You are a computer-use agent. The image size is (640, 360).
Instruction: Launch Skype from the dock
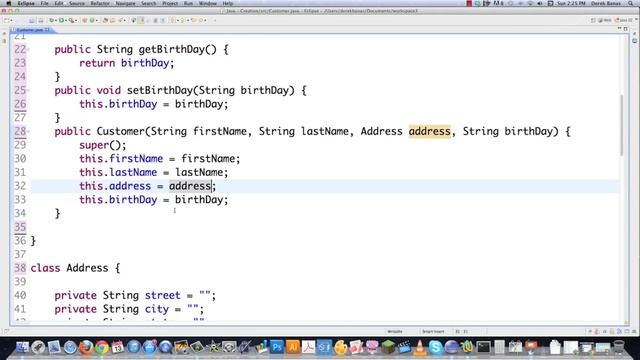tap(436, 347)
